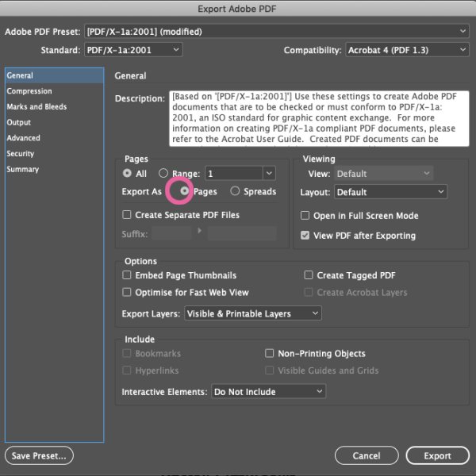Select the Range radio button
This screenshot has width=476, height=476.
tap(163, 173)
